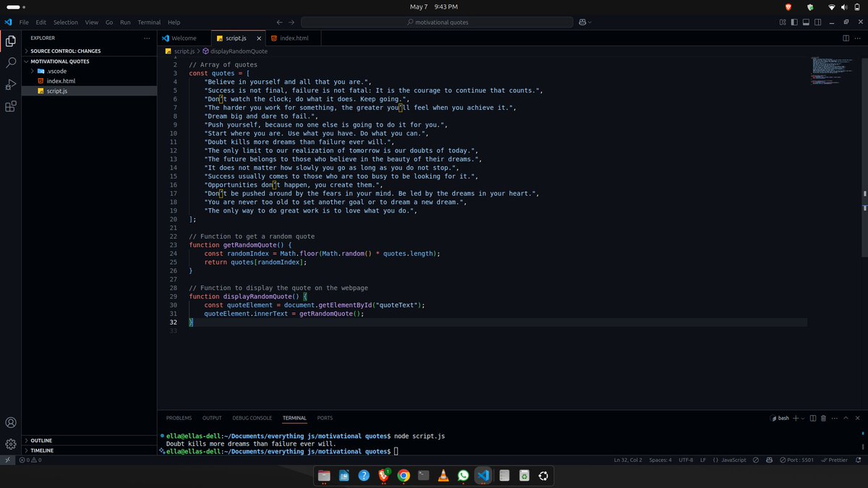Click the Ln 32, Col 2 status item
The width and height of the screenshot is (868, 488).
point(628,460)
